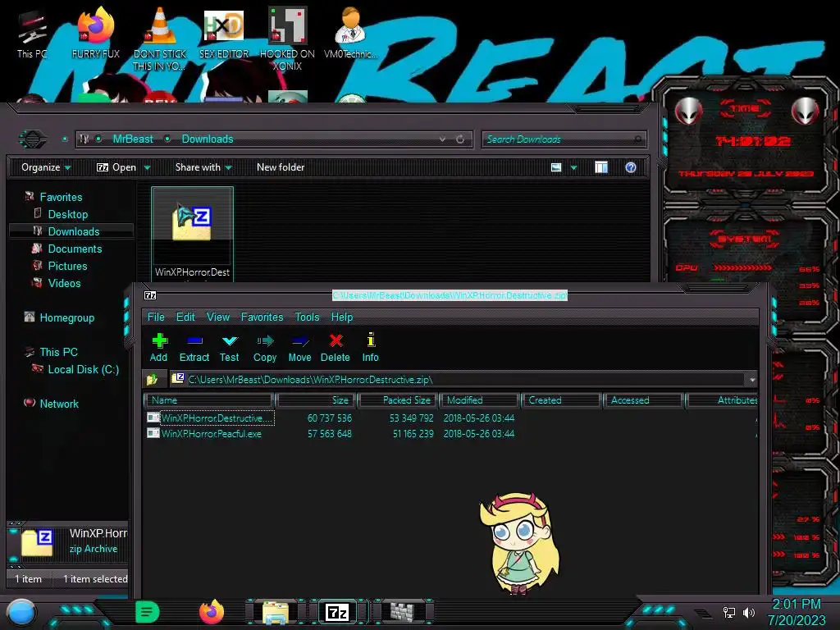Click Open with 7z in Explorer toolbar
The image size is (840, 630).
point(116,167)
